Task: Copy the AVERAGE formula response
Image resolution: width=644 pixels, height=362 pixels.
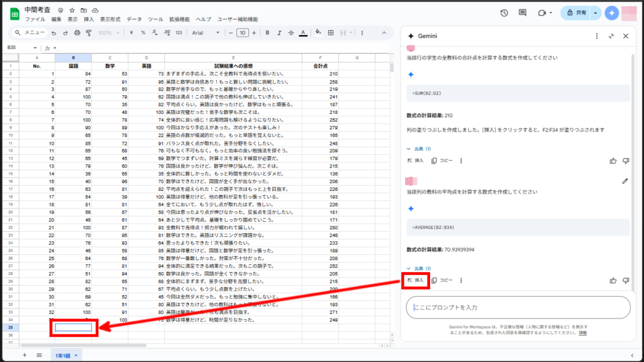Action: [x=442, y=281]
